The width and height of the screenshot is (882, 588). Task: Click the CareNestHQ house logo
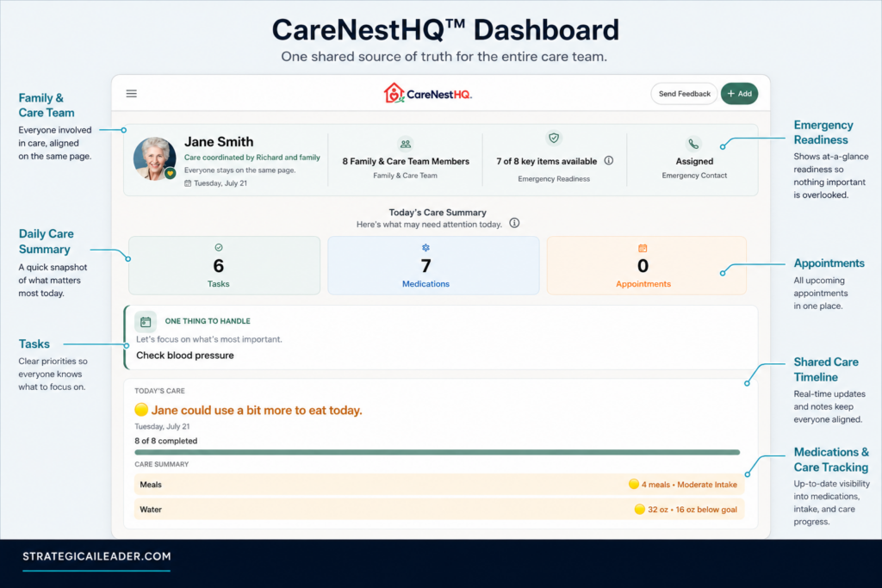tap(394, 93)
